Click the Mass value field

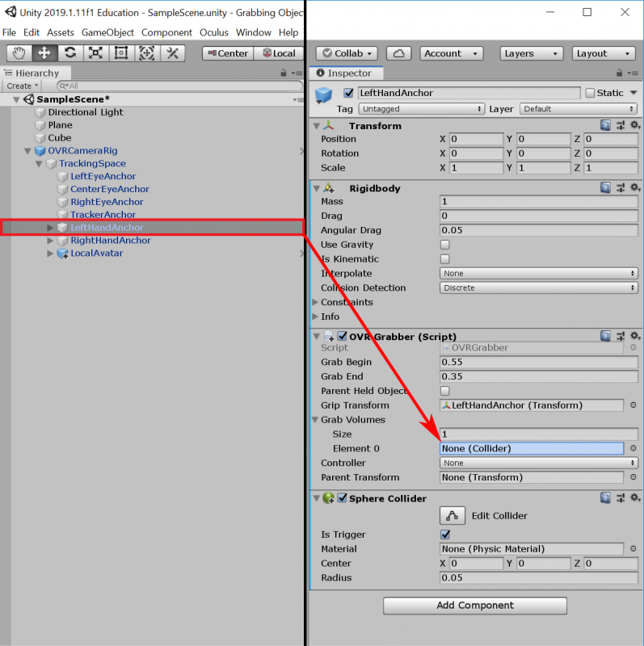pyautogui.click(x=538, y=201)
